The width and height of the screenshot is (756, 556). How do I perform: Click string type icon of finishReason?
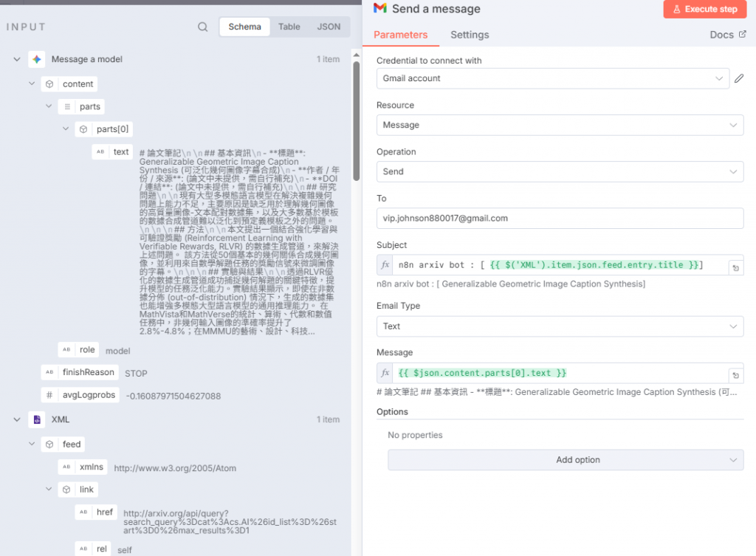coord(49,372)
